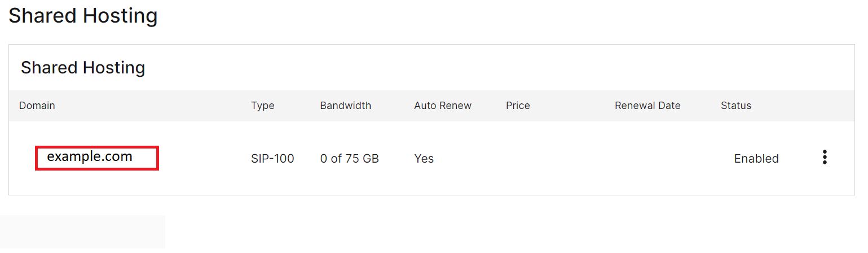Select the Status column header
Viewport: 868px width, 253px height.
pos(736,106)
